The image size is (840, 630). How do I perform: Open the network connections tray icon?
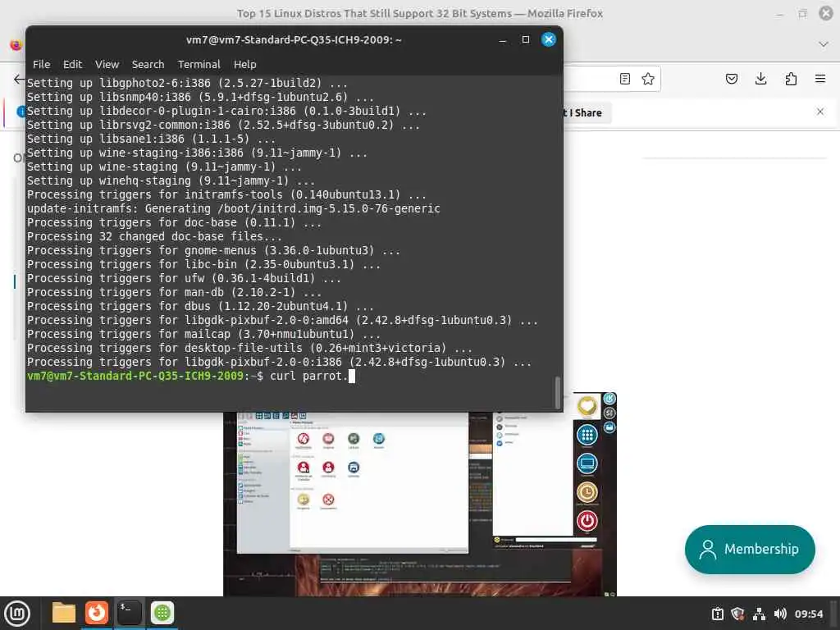point(759,614)
